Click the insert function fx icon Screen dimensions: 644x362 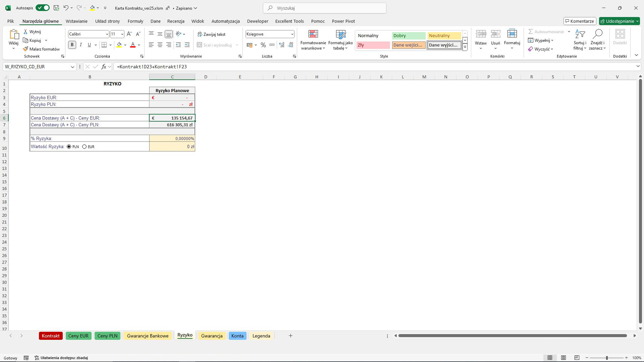[x=104, y=67]
